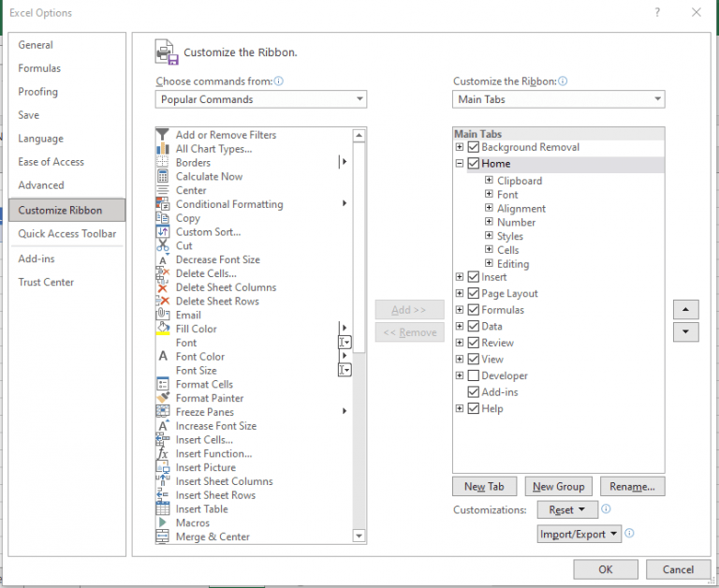Click the Delete Sheet Columns red X icon
The image size is (719, 588).
162,287
